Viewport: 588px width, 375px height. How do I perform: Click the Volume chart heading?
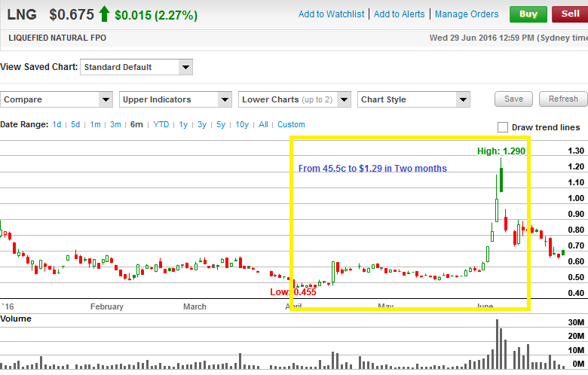(x=16, y=319)
